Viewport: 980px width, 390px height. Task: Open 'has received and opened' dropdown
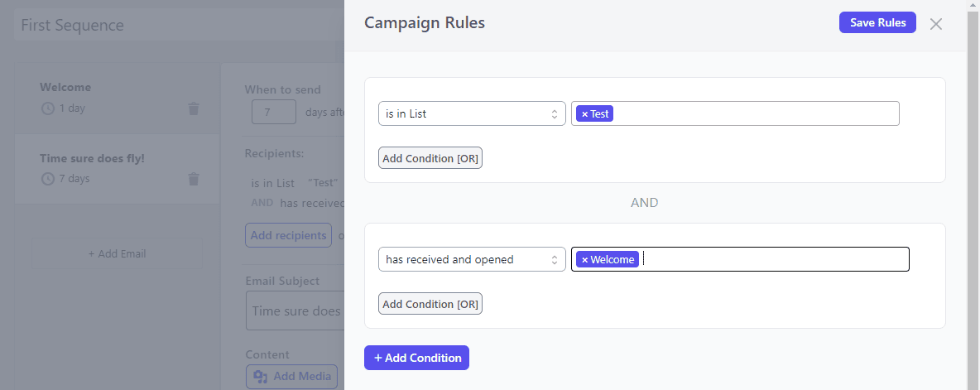(x=471, y=260)
